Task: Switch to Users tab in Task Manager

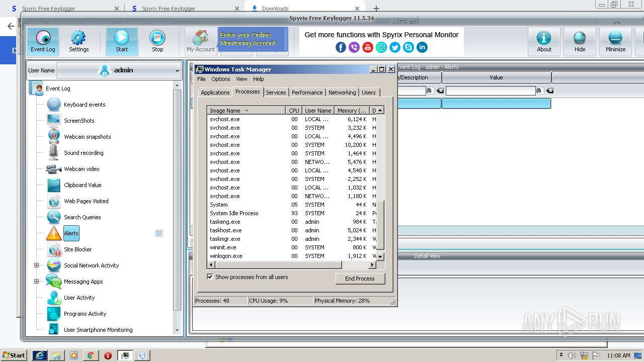Action: tap(368, 93)
